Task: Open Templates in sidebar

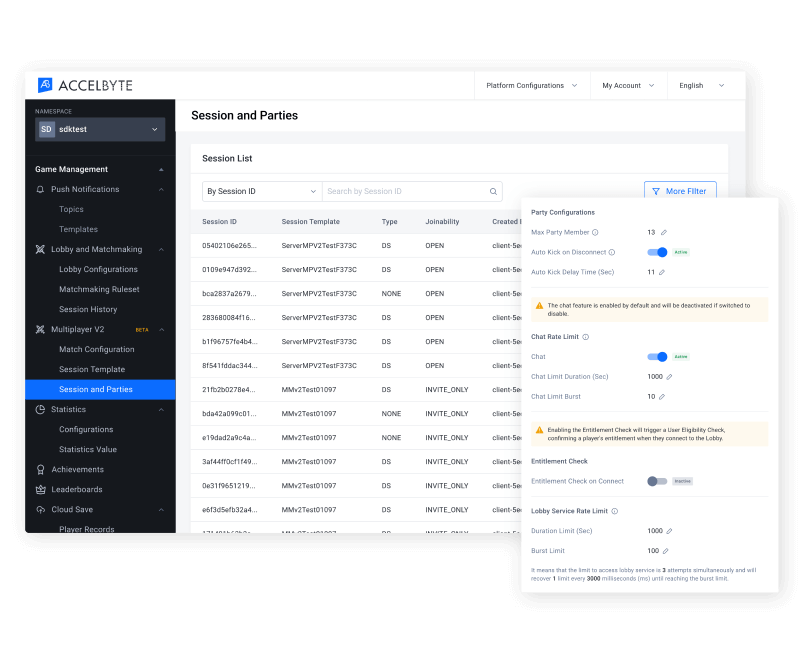Action: [78, 230]
